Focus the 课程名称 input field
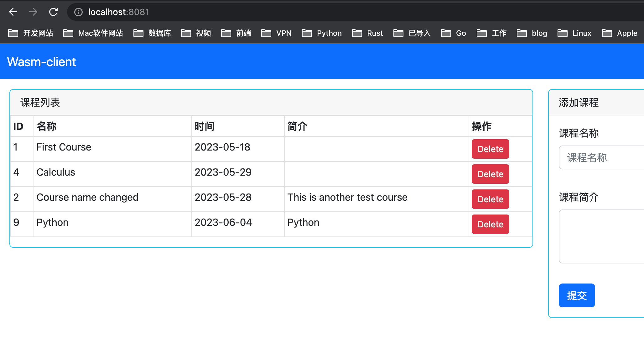The width and height of the screenshot is (644, 350). (601, 157)
